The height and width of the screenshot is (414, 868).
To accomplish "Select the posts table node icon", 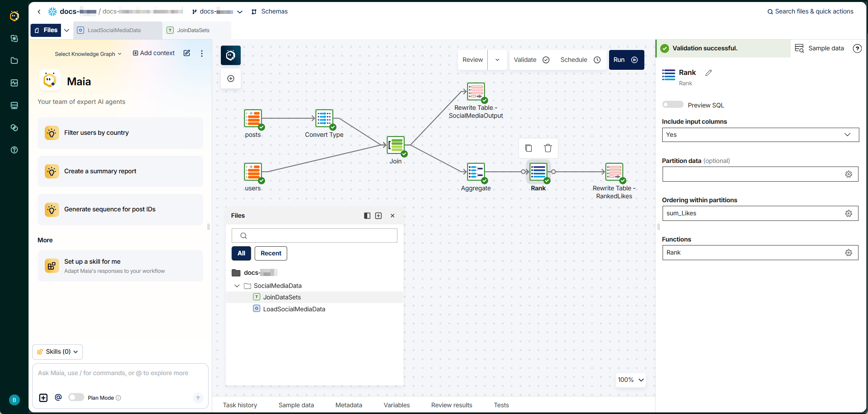I will coord(253,118).
